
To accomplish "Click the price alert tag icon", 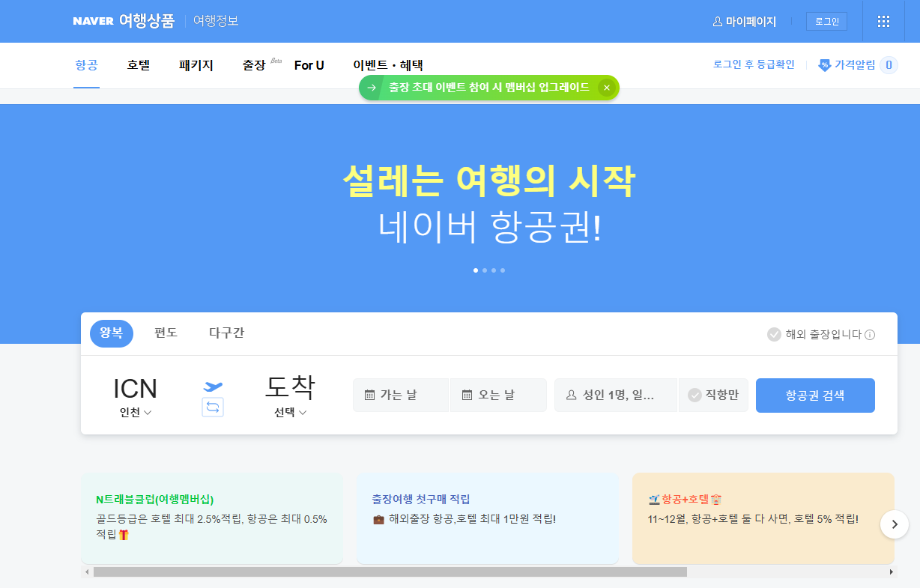I will tap(824, 65).
